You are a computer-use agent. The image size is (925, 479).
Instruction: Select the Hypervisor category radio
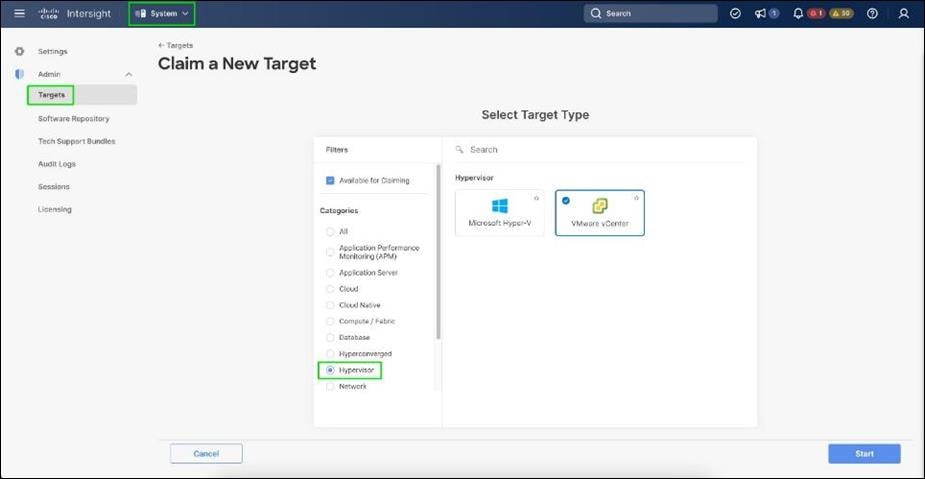coord(330,370)
